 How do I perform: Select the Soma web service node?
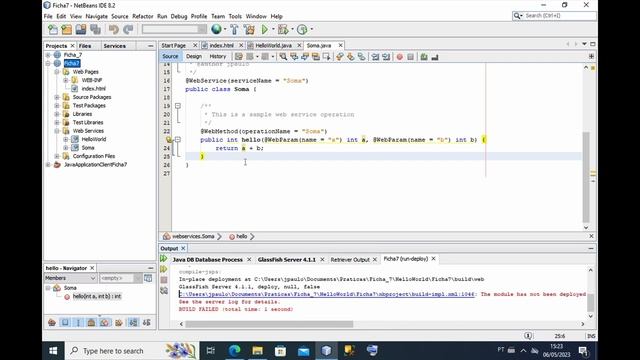click(x=88, y=148)
